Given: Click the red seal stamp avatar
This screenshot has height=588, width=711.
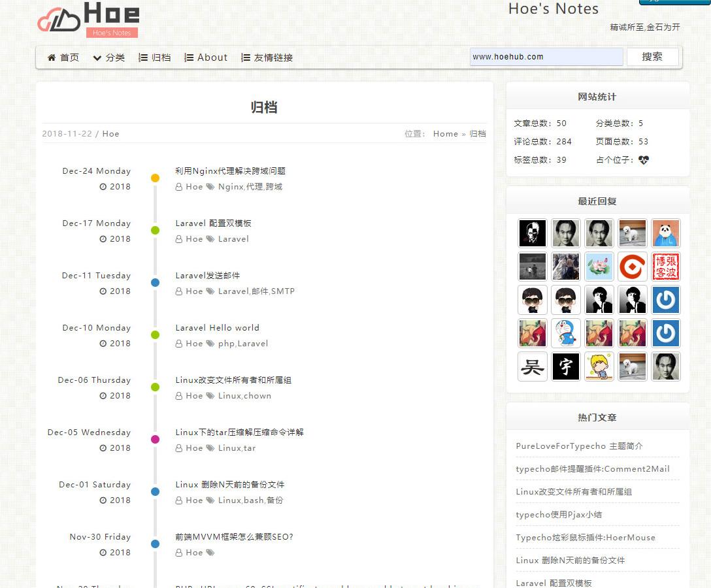Looking at the screenshot, I should point(665,267).
